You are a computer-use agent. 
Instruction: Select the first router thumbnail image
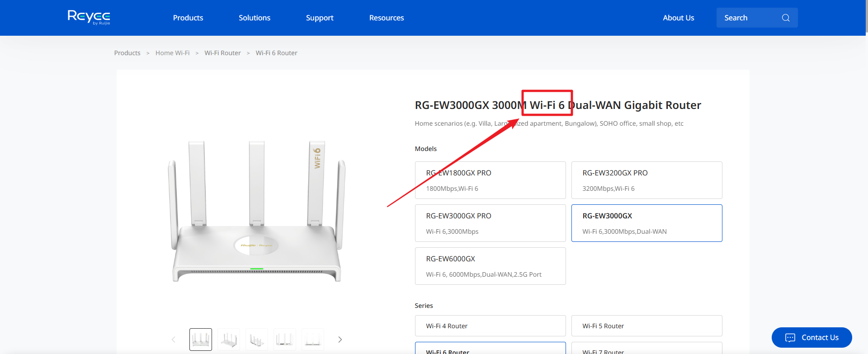[201, 340]
